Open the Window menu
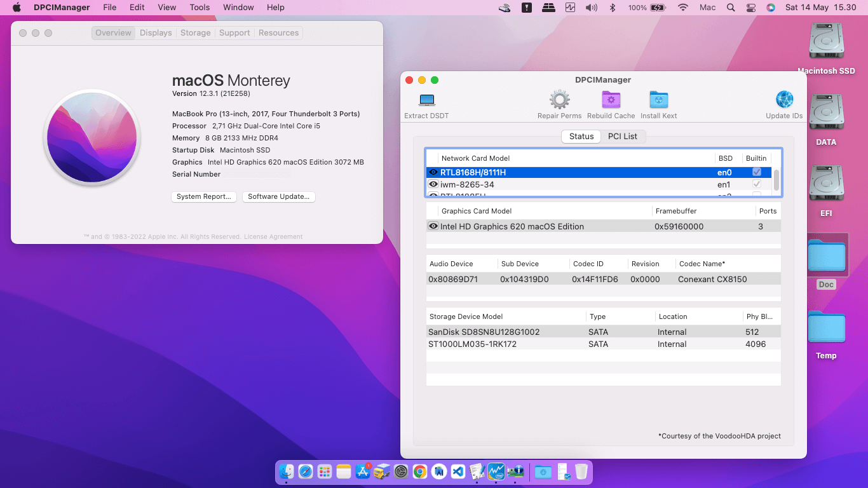This screenshot has height=488, width=868. tap(238, 8)
